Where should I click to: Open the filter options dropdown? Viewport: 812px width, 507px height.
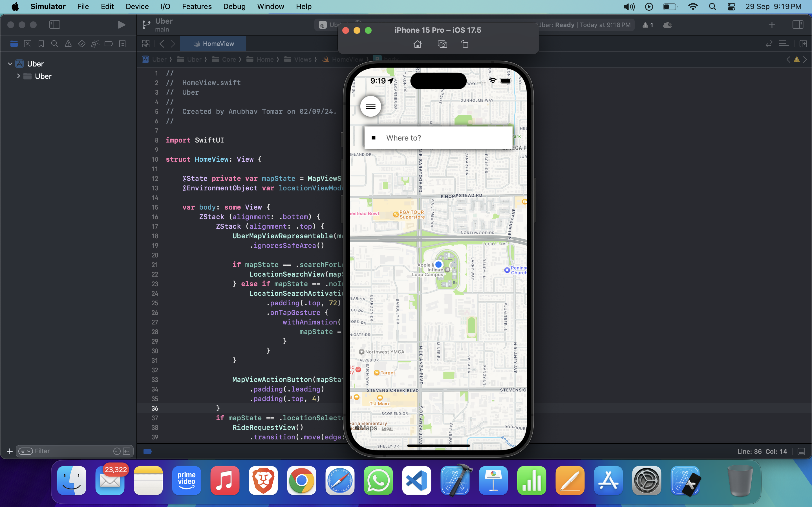(25, 451)
